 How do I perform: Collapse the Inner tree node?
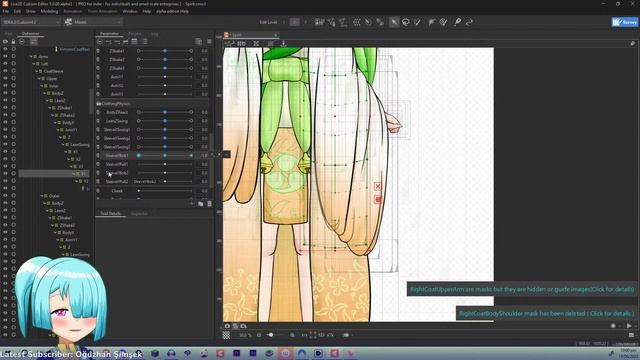pyautogui.click(x=42, y=86)
